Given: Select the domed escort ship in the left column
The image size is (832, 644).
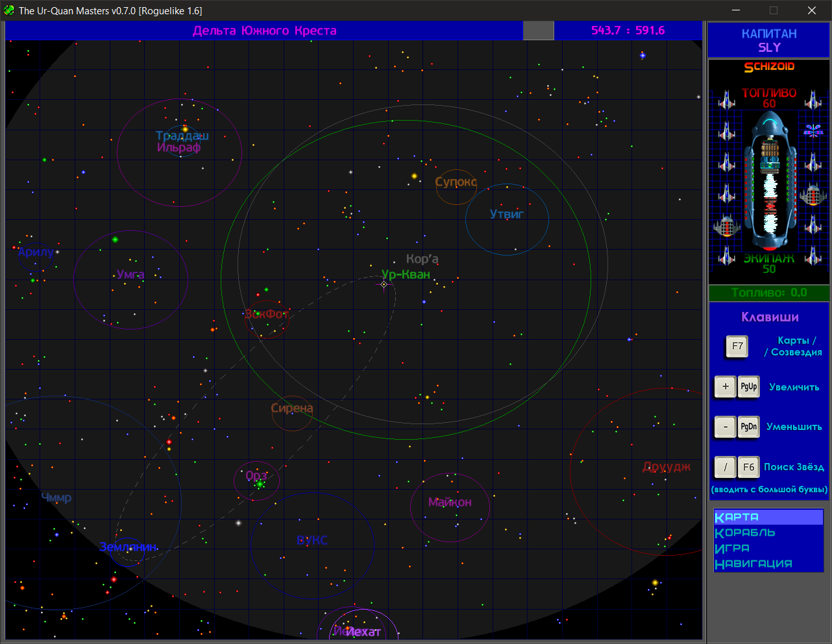Looking at the screenshot, I should coord(727,225).
